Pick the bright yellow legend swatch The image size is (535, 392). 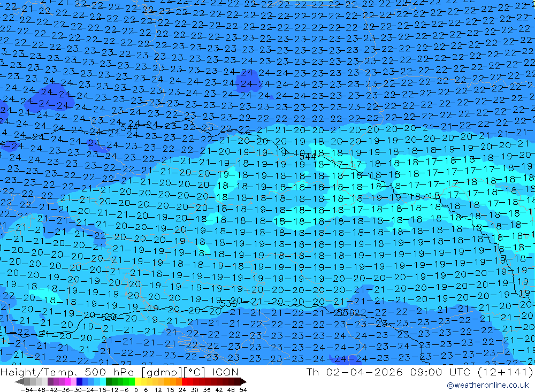point(138,382)
